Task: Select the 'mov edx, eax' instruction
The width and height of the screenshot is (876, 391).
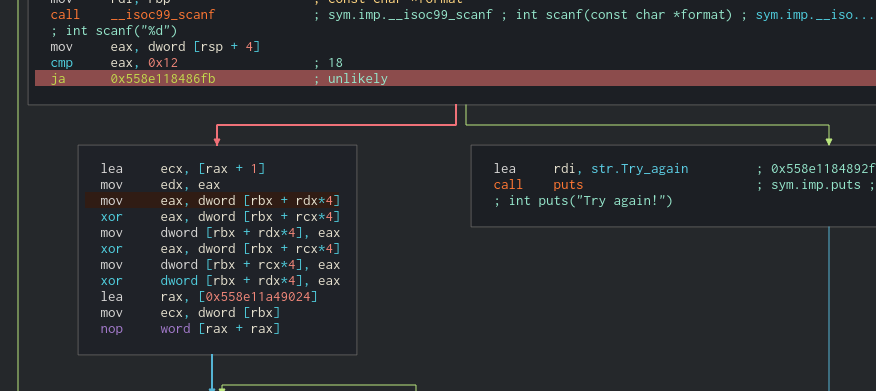Action: [160, 184]
